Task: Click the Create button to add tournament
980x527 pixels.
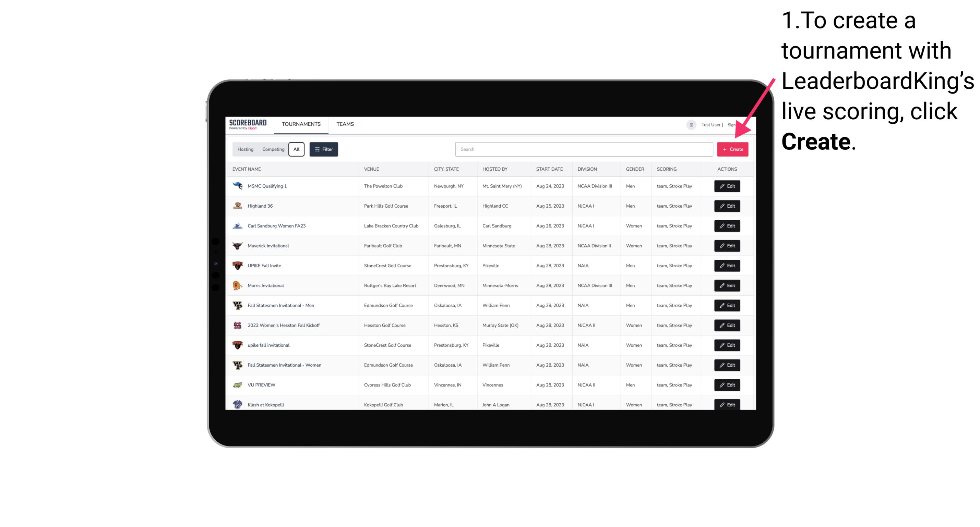Action: (x=732, y=149)
